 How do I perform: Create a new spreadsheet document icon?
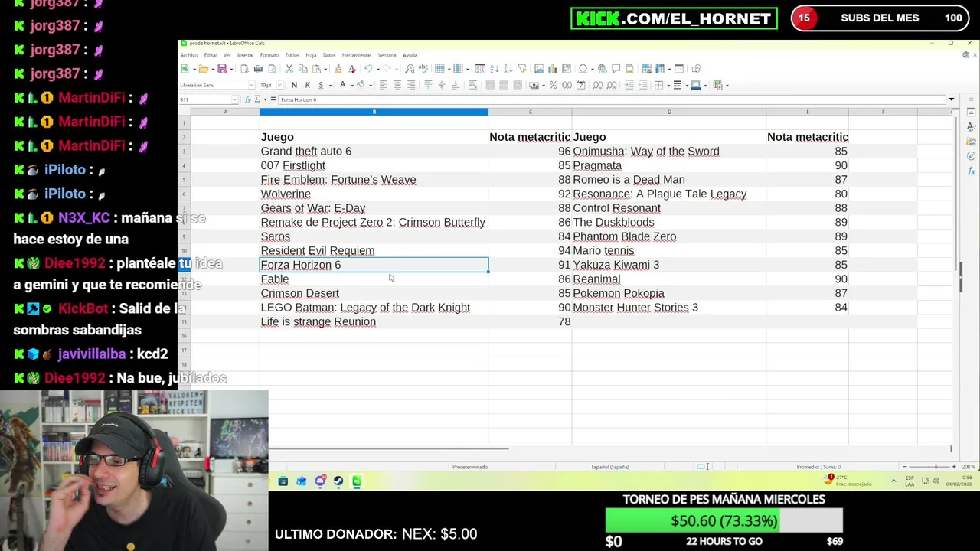pos(185,69)
